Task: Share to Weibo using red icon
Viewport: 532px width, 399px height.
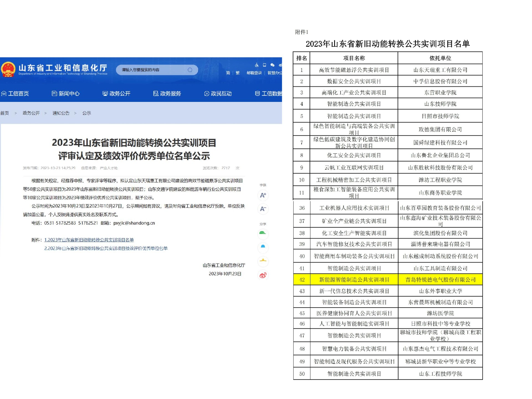Action: pos(263,275)
